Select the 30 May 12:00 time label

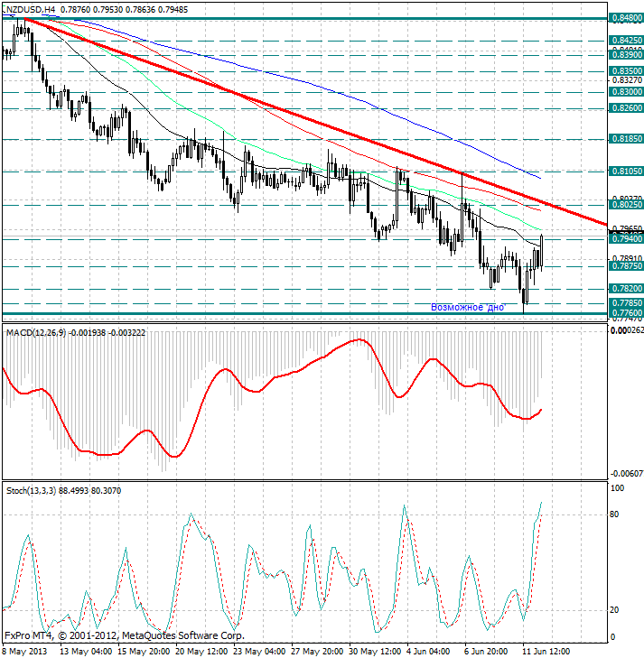375,652
